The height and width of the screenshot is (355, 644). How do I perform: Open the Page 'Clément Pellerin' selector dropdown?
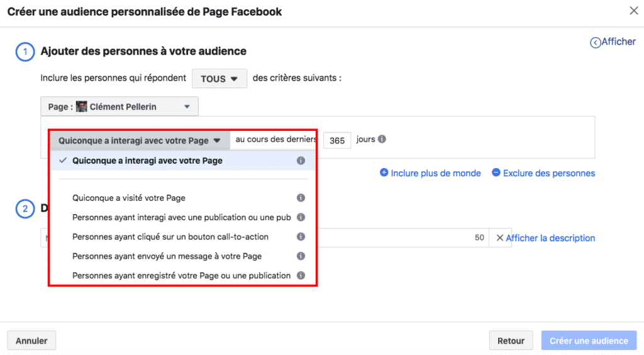tap(119, 107)
